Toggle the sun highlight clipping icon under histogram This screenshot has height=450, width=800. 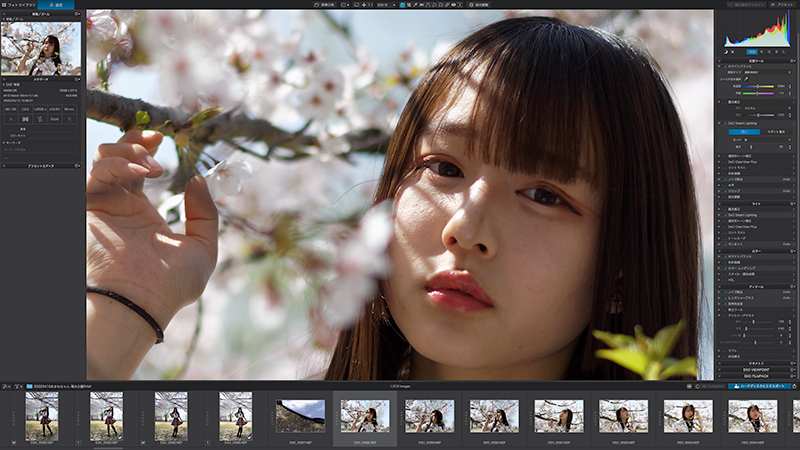click(733, 52)
